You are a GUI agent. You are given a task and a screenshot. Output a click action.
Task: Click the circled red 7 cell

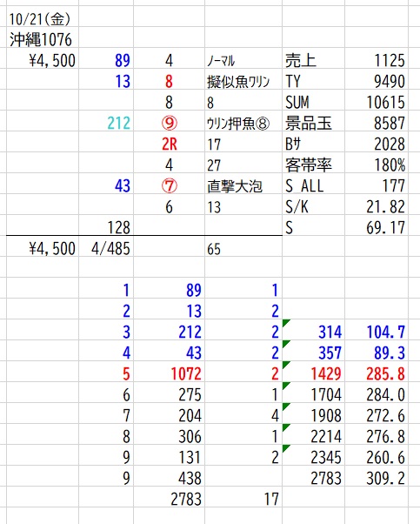170,185
